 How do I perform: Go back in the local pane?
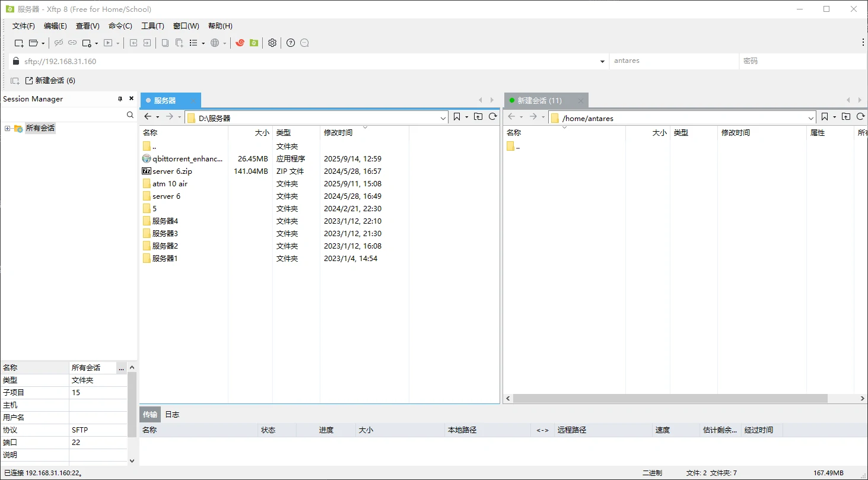pos(148,117)
